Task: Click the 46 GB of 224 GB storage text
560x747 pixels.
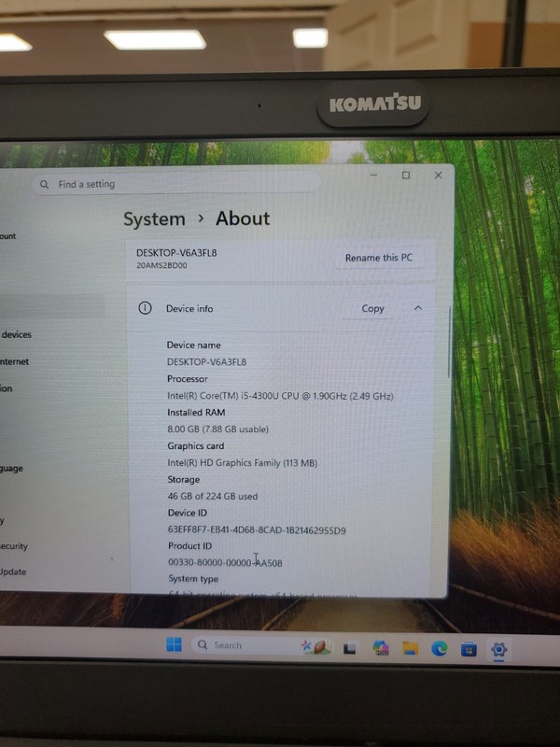Action: coord(213,496)
